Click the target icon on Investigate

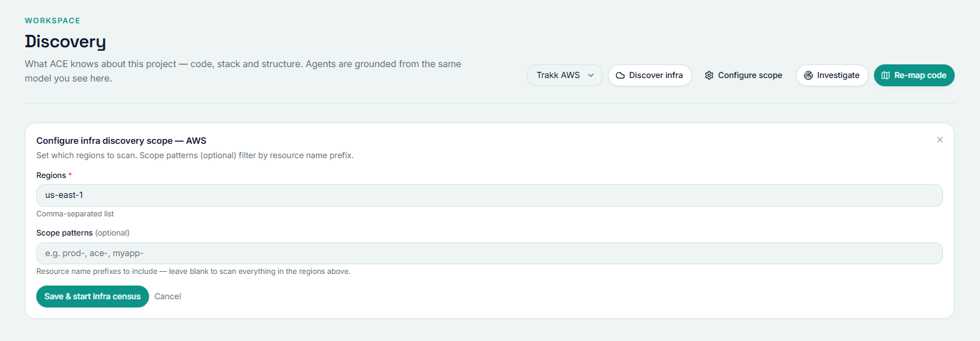click(x=808, y=75)
